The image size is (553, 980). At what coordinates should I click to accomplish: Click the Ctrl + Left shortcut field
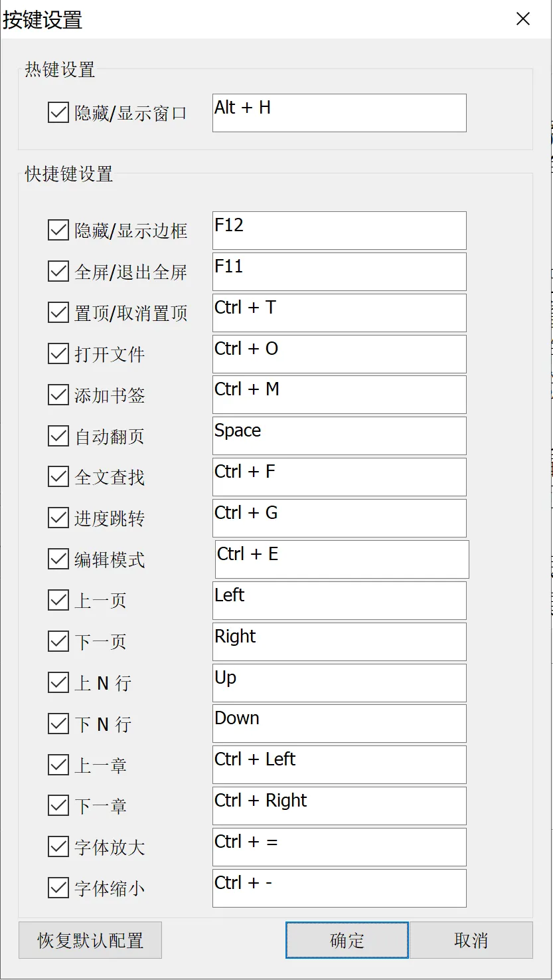click(339, 765)
